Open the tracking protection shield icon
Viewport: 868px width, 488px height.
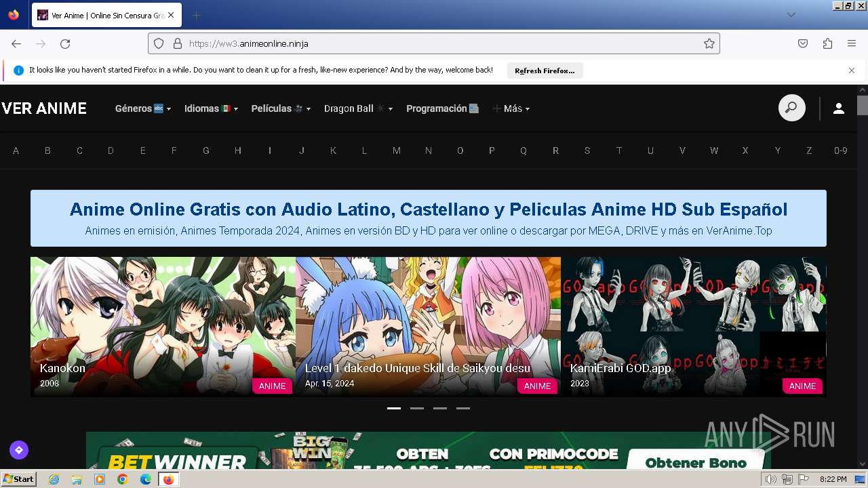click(x=159, y=43)
